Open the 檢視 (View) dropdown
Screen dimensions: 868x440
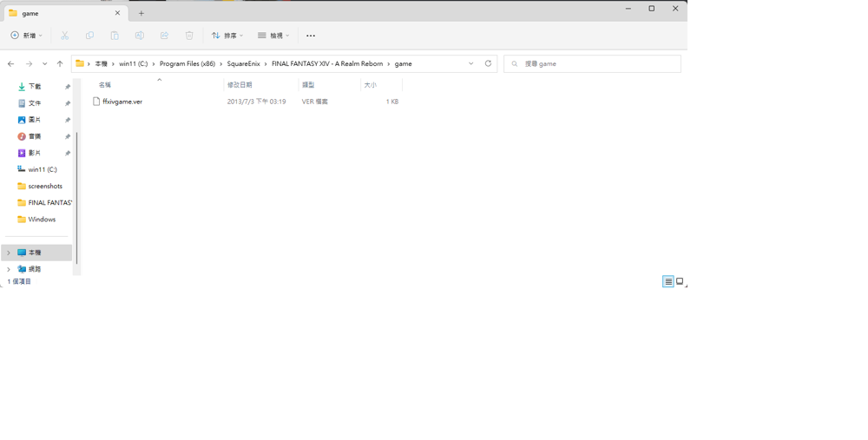[273, 36]
